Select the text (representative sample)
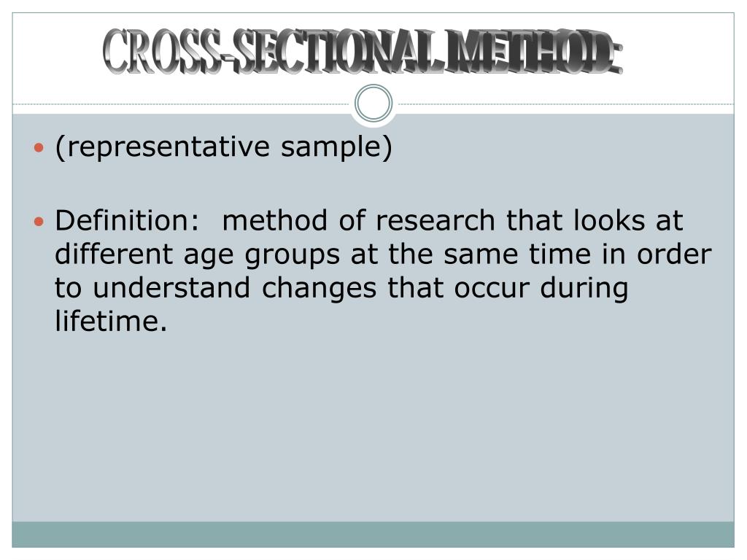This screenshot has height=560, width=747. click(223, 147)
